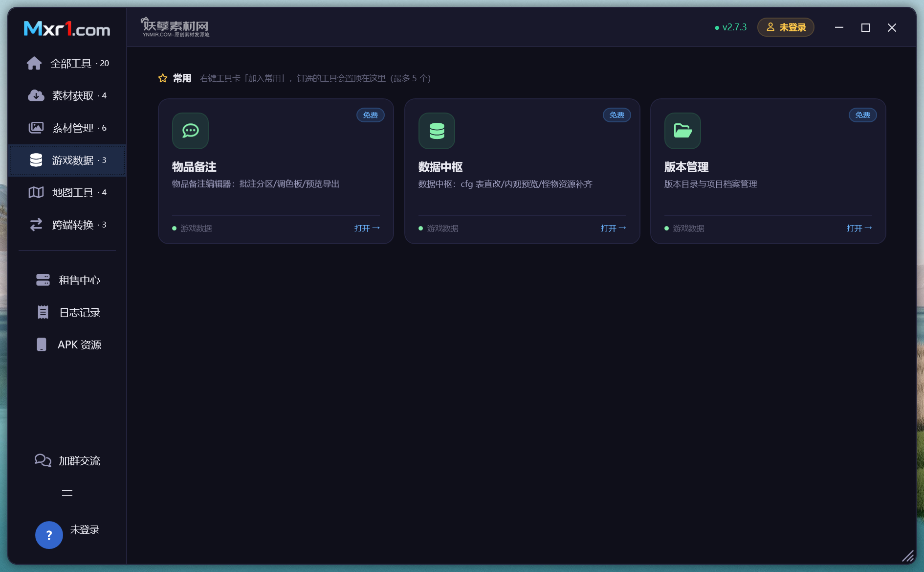Click 打开 link on 版本管理 card
This screenshot has width=924, height=572.
pos(859,228)
